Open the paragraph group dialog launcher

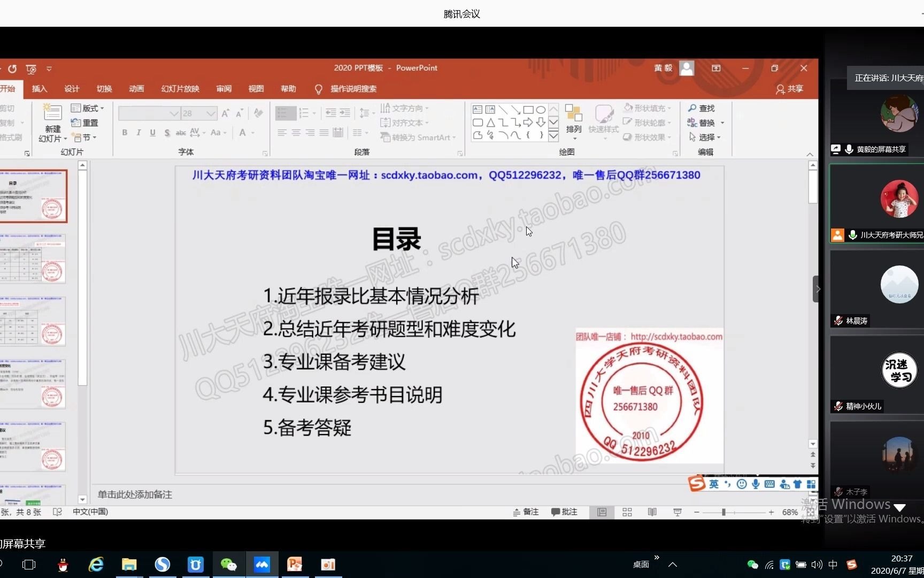(460, 154)
